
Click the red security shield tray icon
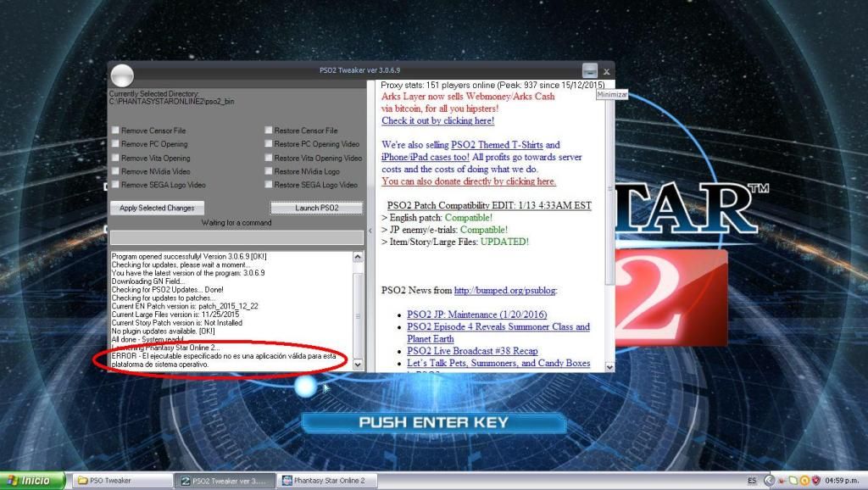click(x=815, y=481)
